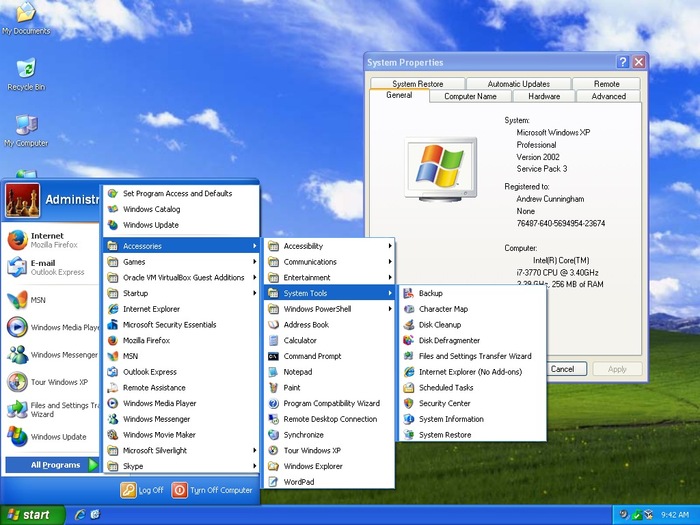Switch to the Automatic Updates tab
This screenshot has width=700, height=525.
tap(518, 84)
